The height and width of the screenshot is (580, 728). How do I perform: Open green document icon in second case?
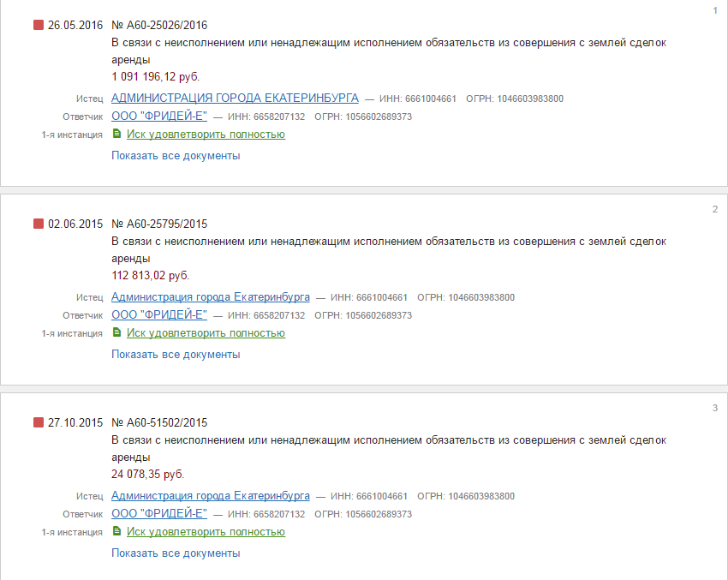click(117, 332)
